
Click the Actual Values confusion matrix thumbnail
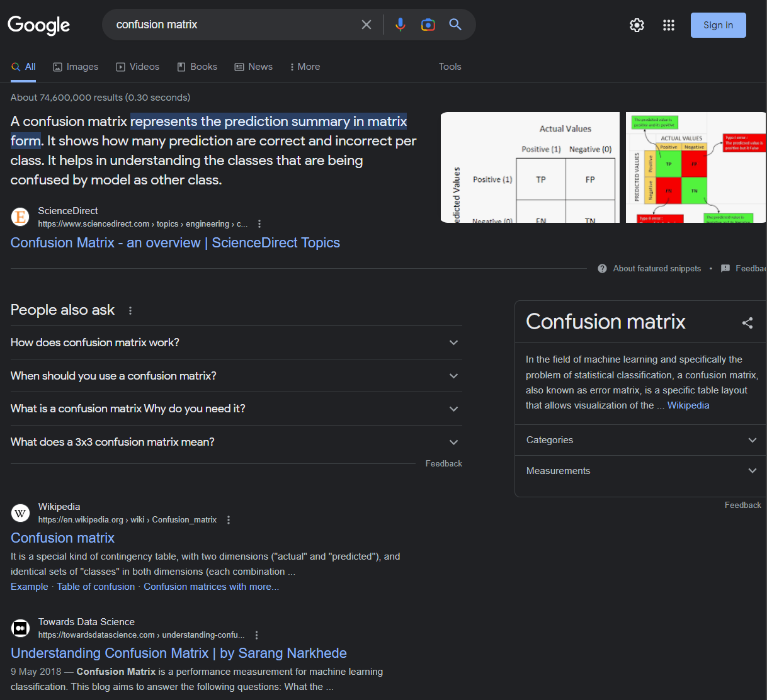coord(530,167)
